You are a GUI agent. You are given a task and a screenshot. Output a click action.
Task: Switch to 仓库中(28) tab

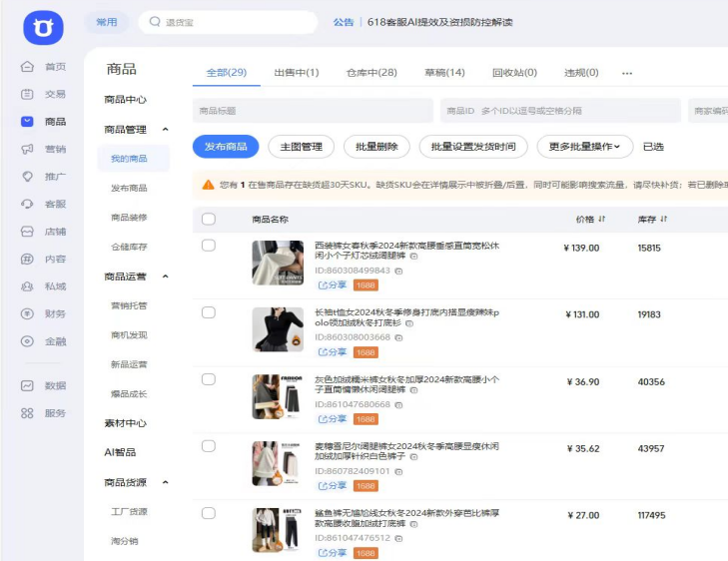(x=370, y=73)
